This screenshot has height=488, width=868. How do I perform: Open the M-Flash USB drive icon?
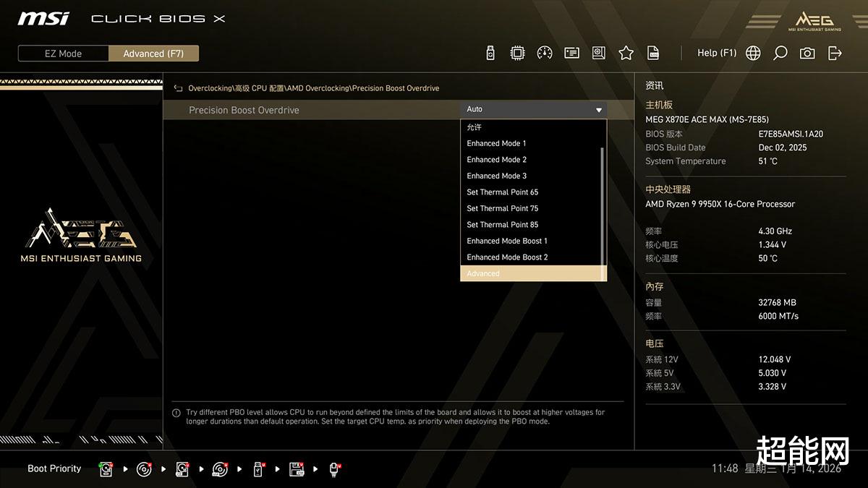[x=490, y=53]
